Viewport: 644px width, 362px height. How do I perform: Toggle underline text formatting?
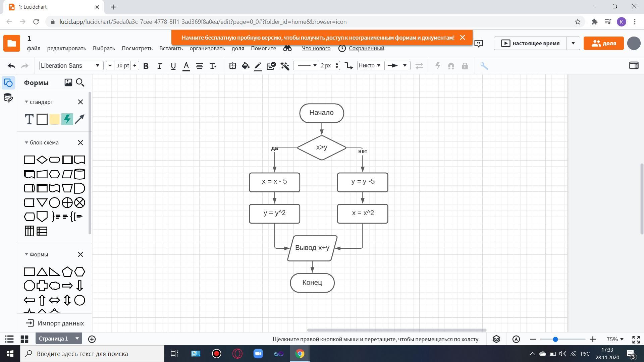[173, 66]
